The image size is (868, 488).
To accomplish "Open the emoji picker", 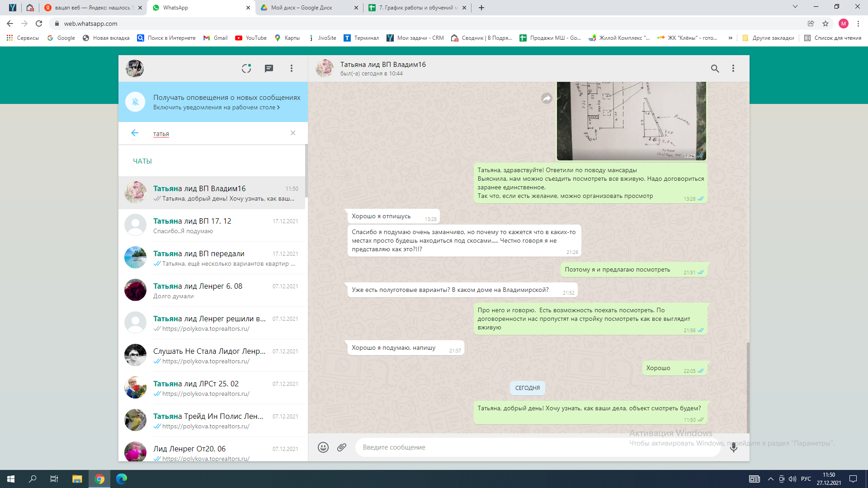I will click(323, 447).
